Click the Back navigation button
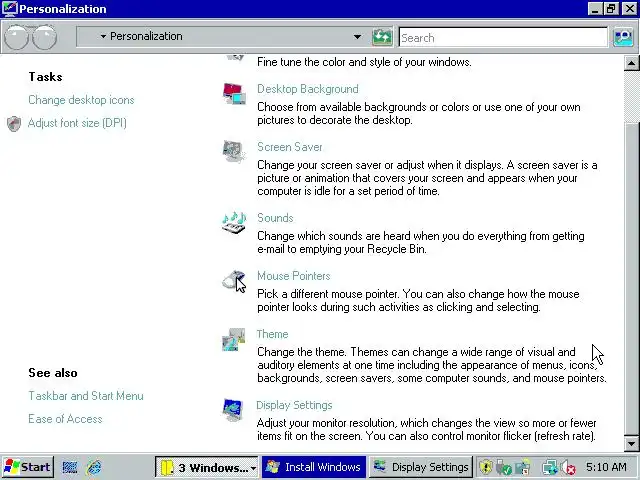The image size is (640, 480). pos(16,37)
